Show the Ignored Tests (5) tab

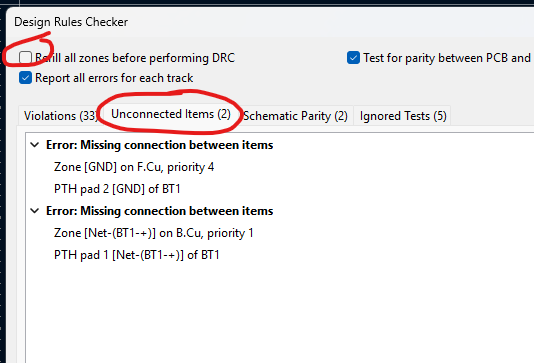click(x=403, y=116)
